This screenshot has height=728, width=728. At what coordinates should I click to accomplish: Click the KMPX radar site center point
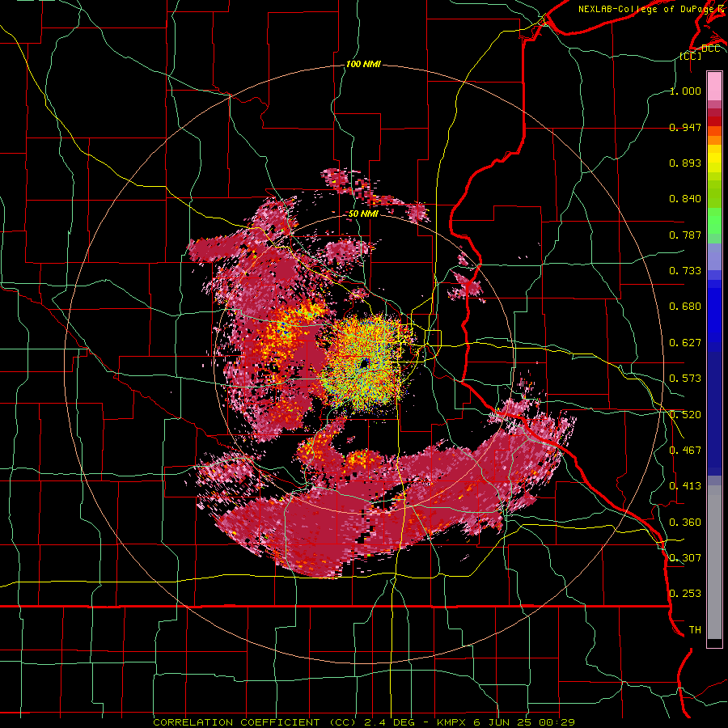click(x=364, y=363)
